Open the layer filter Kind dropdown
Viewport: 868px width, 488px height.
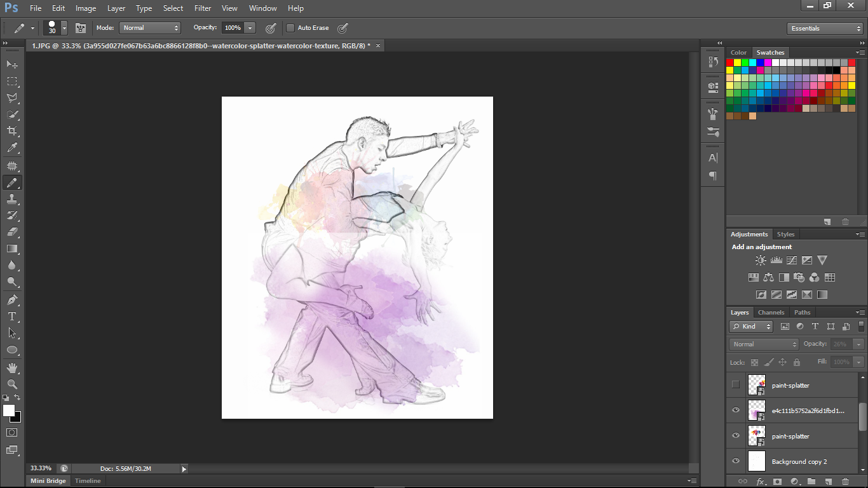coord(751,327)
